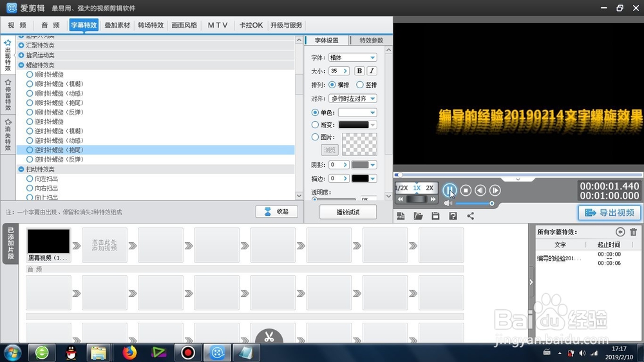
Task: Toggle bold font style
Action: [x=359, y=71]
